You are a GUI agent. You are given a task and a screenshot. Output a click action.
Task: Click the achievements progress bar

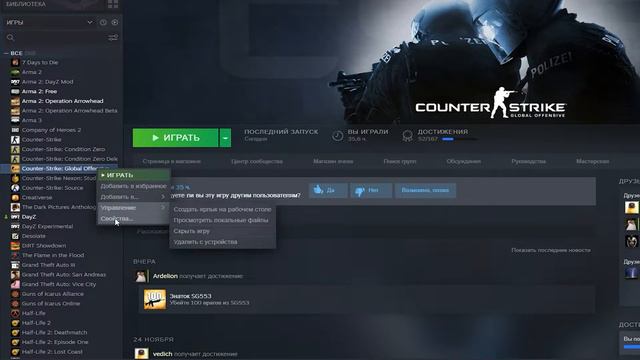[x=460, y=139]
